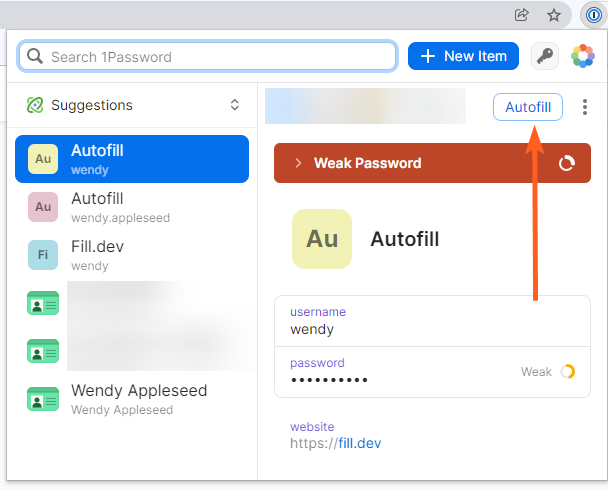The width and height of the screenshot is (608, 491).
Task: Click the Watchtower circle icon on banner
Action: 567,163
